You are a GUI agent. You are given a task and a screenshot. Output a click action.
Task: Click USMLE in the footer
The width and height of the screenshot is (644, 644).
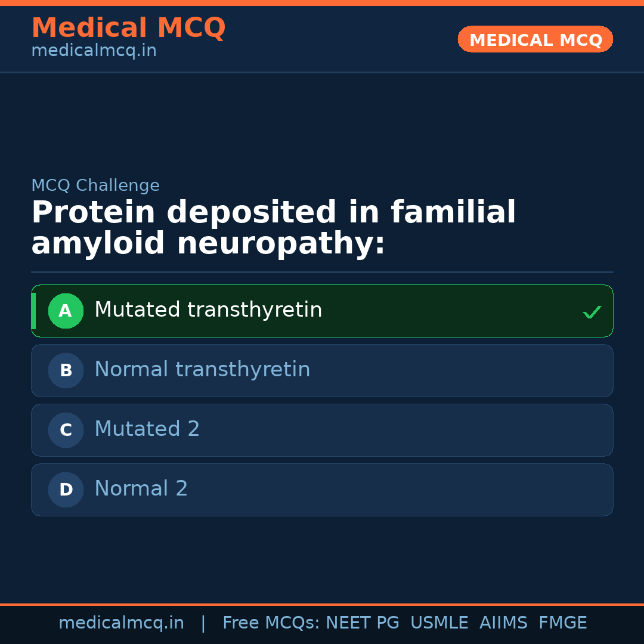[439, 623]
